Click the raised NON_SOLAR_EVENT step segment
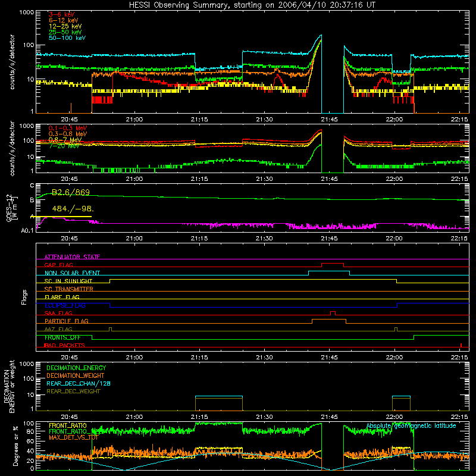The width and height of the screenshot is (476, 476). 329,271
